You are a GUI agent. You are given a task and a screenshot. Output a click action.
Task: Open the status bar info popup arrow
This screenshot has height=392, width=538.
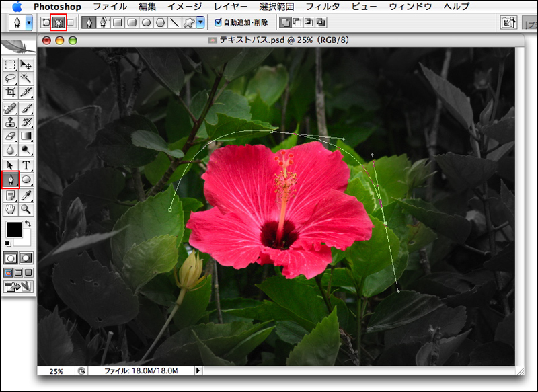(198, 370)
